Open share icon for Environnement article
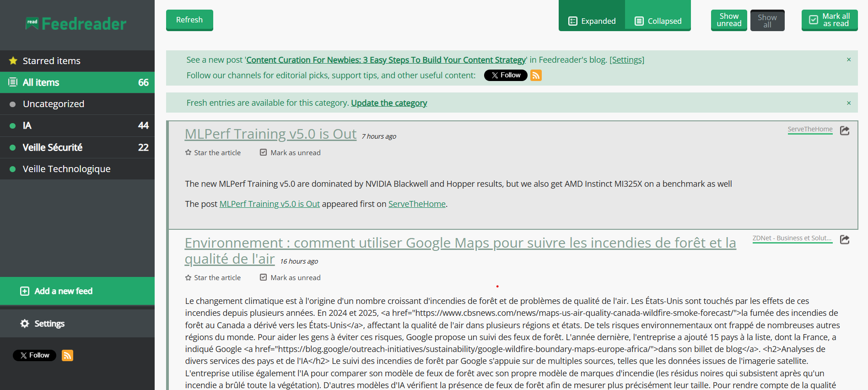This screenshot has width=868, height=390. pyautogui.click(x=845, y=239)
